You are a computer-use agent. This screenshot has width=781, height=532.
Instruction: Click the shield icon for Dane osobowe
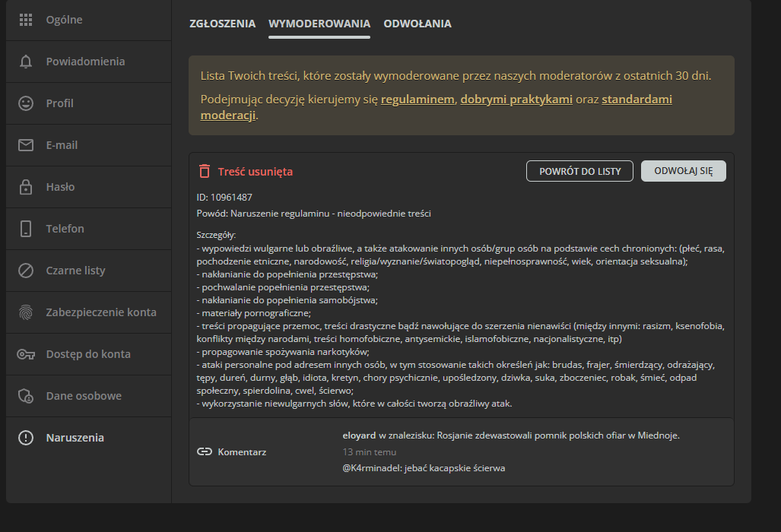[x=26, y=396]
